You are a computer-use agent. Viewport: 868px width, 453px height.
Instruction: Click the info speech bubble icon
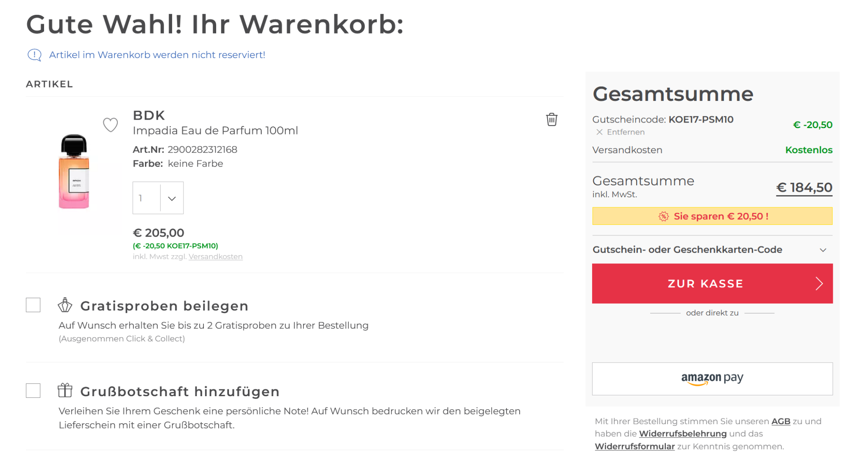(34, 55)
